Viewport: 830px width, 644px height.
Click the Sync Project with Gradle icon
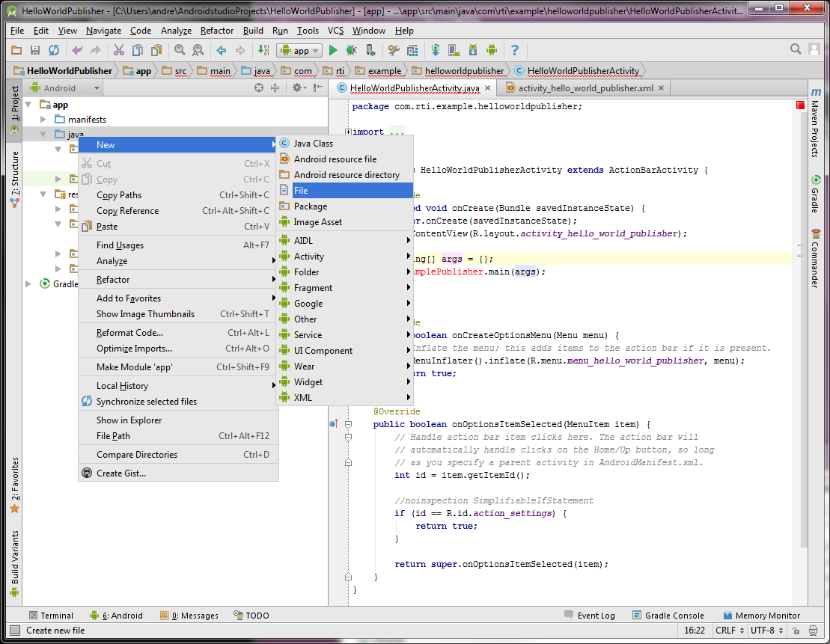point(436,50)
